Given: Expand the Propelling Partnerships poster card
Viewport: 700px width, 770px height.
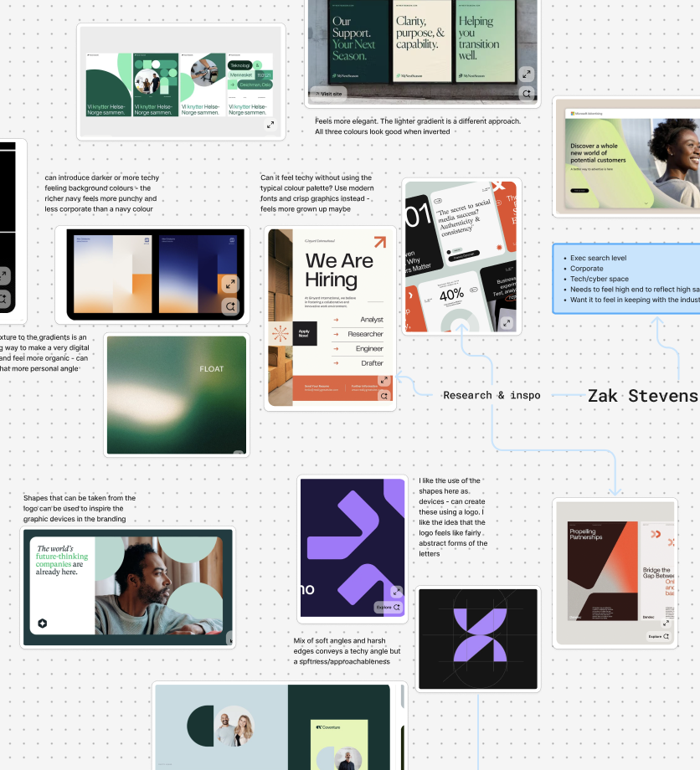Looking at the screenshot, I should [x=667, y=623].
